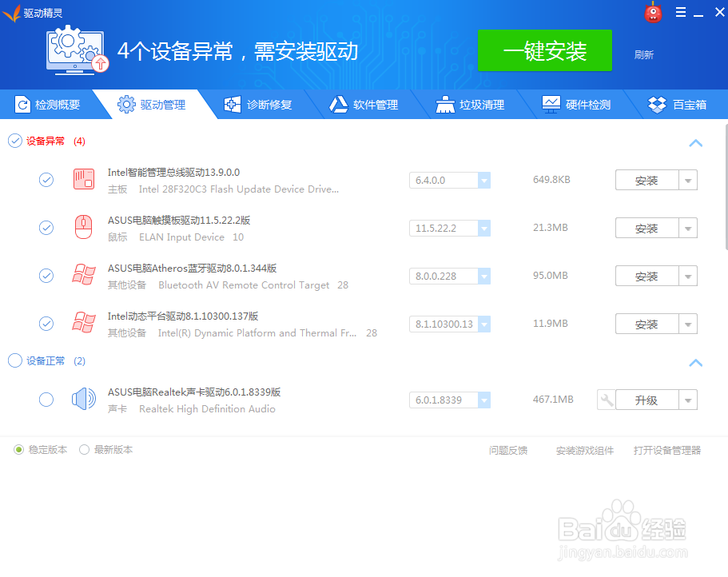Install ASUS触摸板驱动 with 安装 button
This screenshot has width=728, height=577.
tap(646, 228)
